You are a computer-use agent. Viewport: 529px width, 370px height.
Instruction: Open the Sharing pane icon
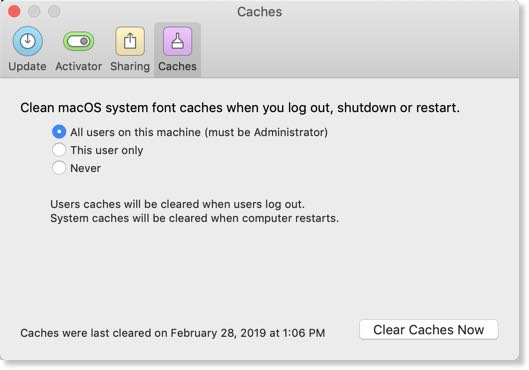click(130, 41)
